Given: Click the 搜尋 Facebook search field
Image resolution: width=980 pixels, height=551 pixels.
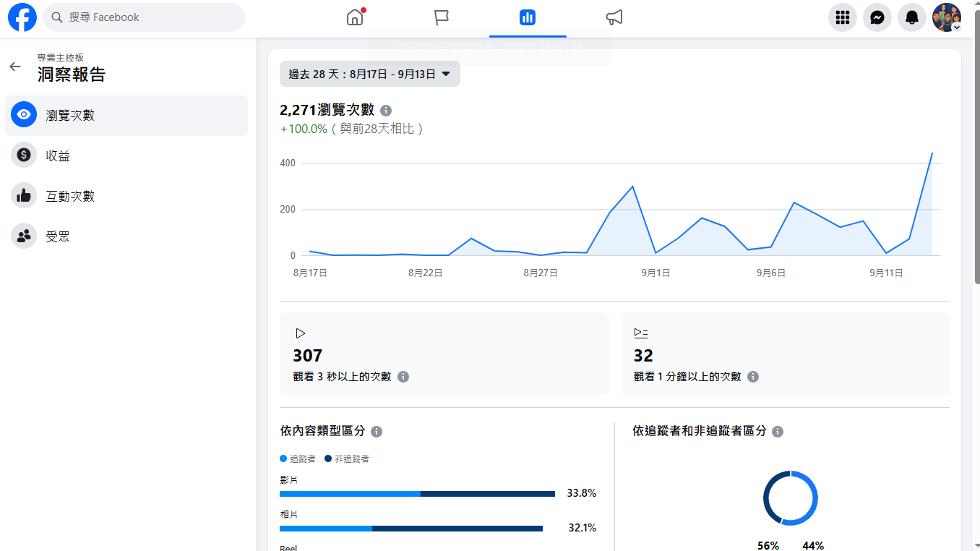Looking at the screenshot, I should click(x=145, y=17).
